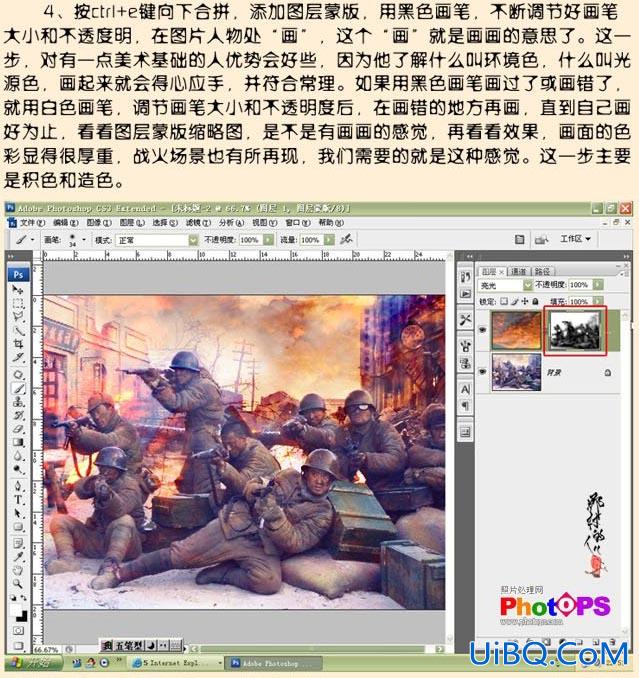
Task: Switch to the 路径 tab
Action: coord(542,272)
